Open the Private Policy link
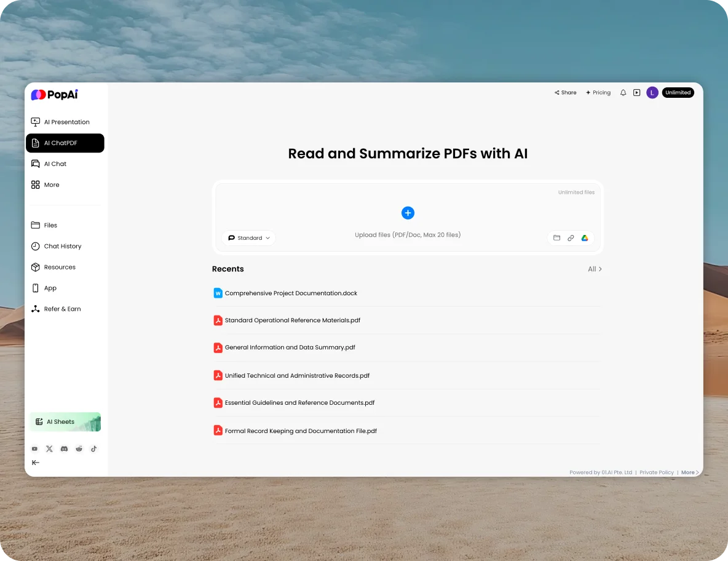Viewport: 728px width, 561px height. 657,472
